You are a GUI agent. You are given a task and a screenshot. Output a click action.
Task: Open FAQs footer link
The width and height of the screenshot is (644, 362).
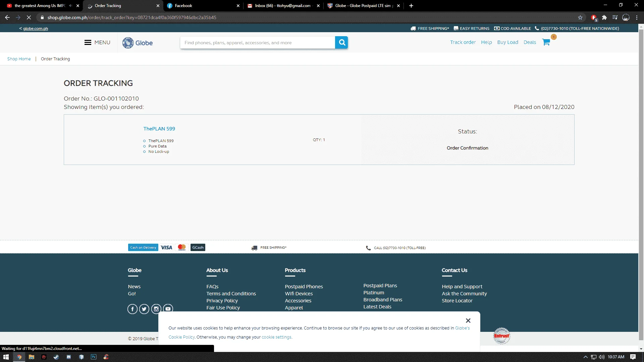point(212,287)
